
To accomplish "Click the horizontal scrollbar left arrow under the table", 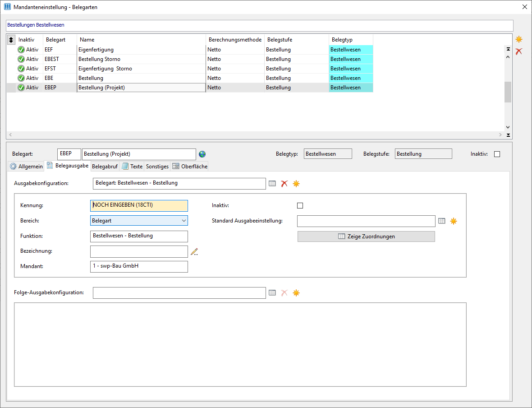I will pyautogui.click(x=10, y=135).
